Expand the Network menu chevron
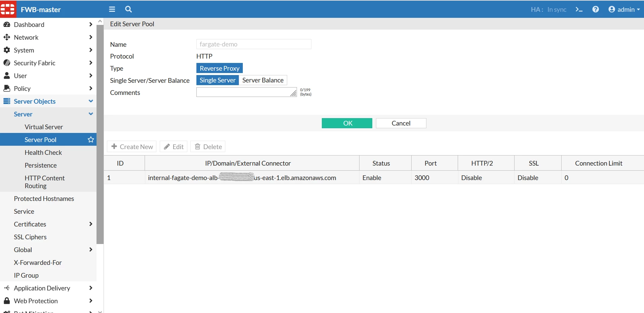Viewport: 644px width, 313px height. (90, 37)
